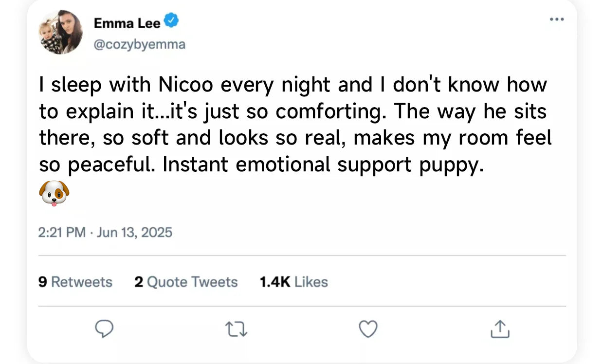The image size is (603, 364).
Task: Click the blue verified badge
Action: (172, 21)
